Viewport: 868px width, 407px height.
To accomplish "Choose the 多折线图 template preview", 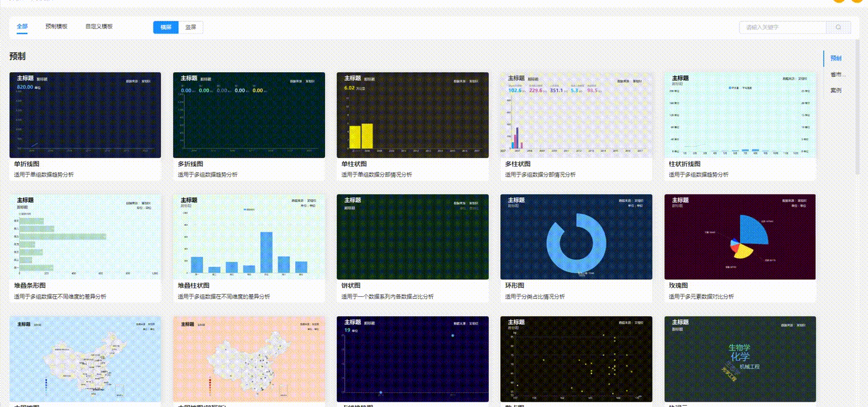I will pos(249,115).
